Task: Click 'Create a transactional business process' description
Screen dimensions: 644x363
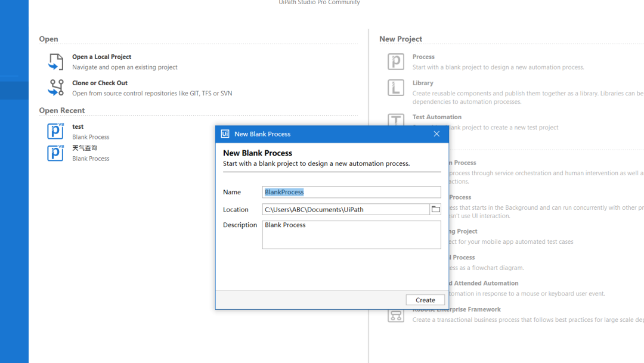Action: 528,320
